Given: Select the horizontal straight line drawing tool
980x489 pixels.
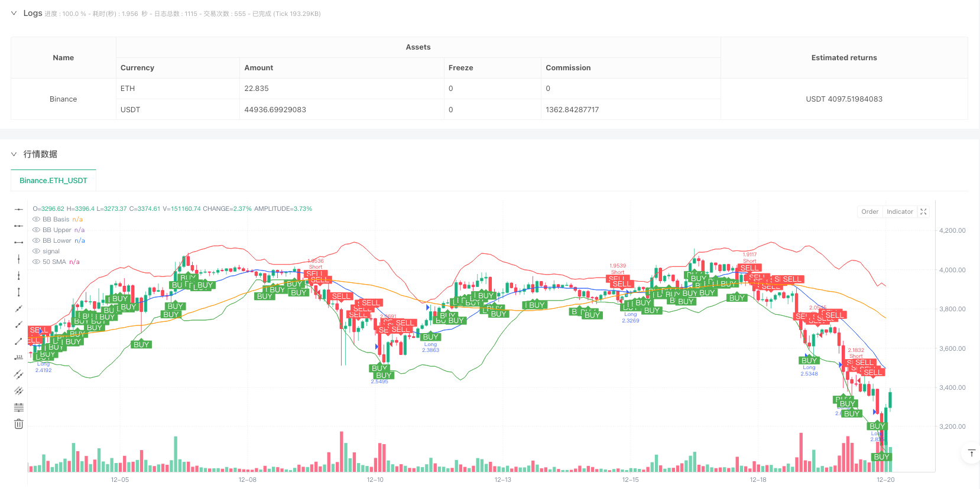Looking at the screenshot, I should tap(19, 209).
